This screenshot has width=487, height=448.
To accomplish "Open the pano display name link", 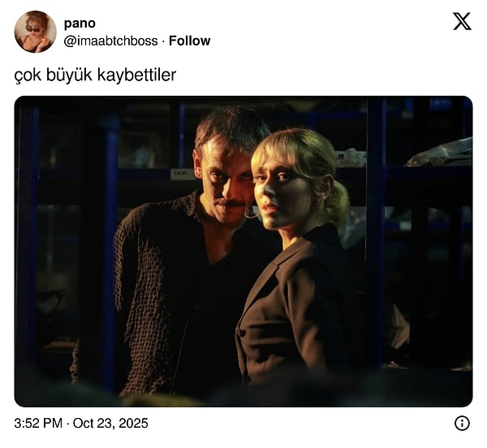I will pos(80,24).
